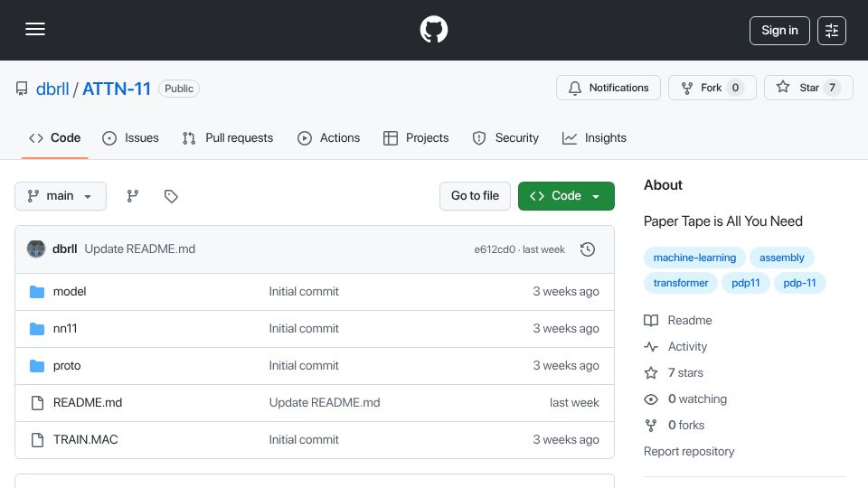Select the pdp11 topic tag

(745, 283)
